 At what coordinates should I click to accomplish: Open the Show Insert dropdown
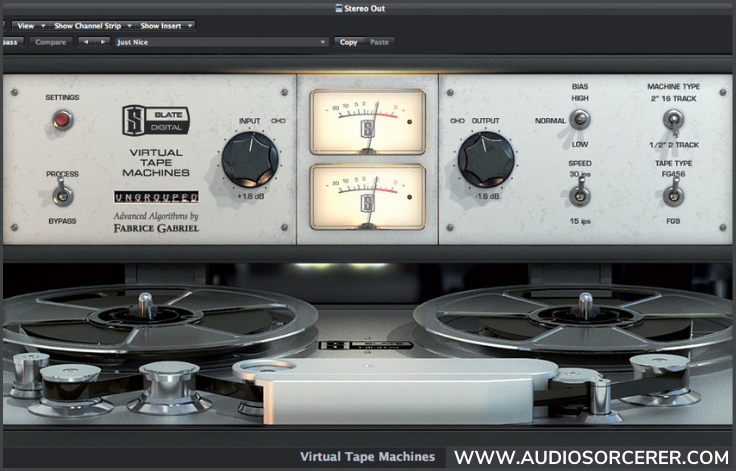coord(166,26)
